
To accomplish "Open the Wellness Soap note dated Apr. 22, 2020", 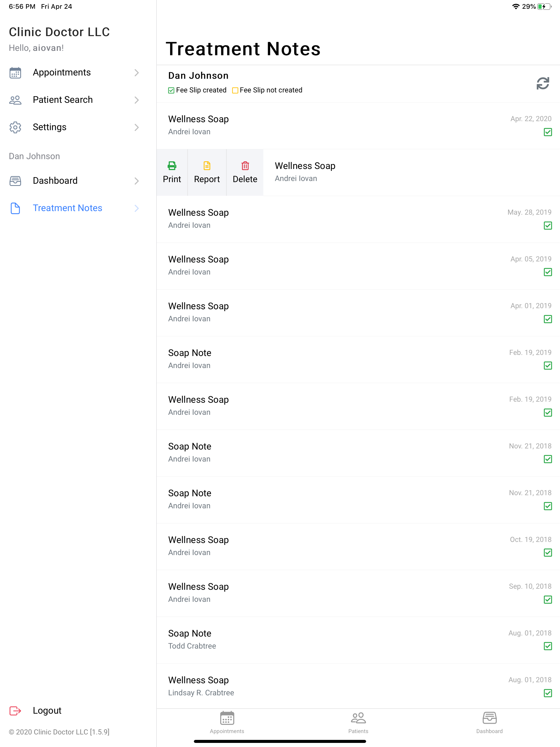I will coord(358,126).
